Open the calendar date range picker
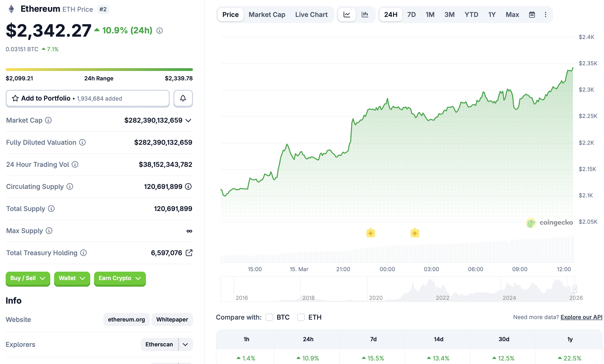604x364 pixels. [532, 15]
